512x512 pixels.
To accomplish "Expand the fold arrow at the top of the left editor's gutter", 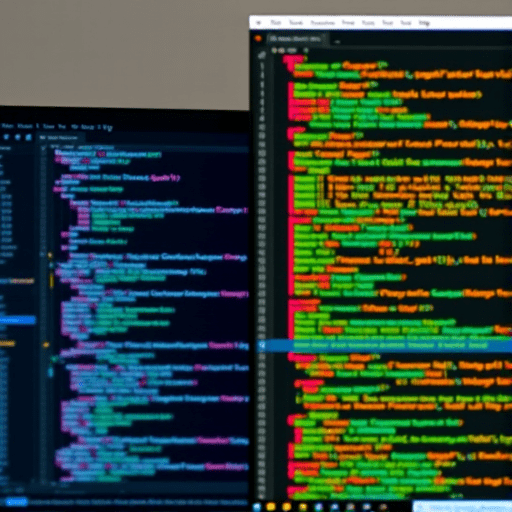I will pos(44,148).
